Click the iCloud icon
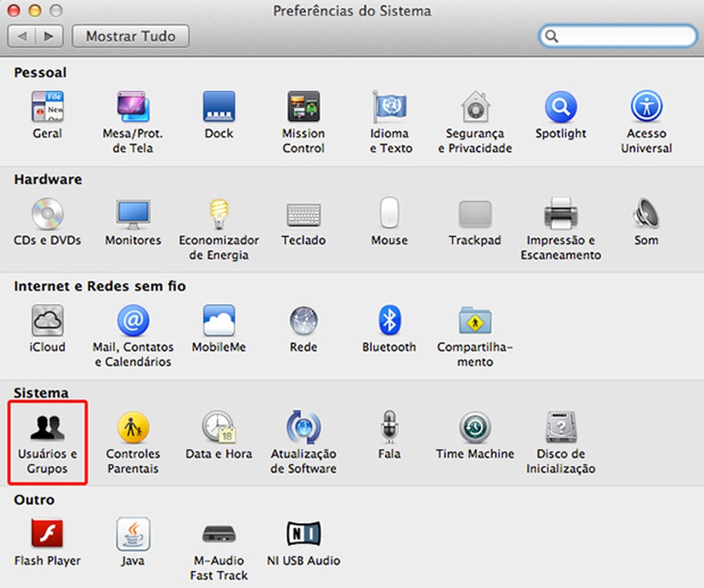This screenshot has height=588, width=704. point(47,321)
